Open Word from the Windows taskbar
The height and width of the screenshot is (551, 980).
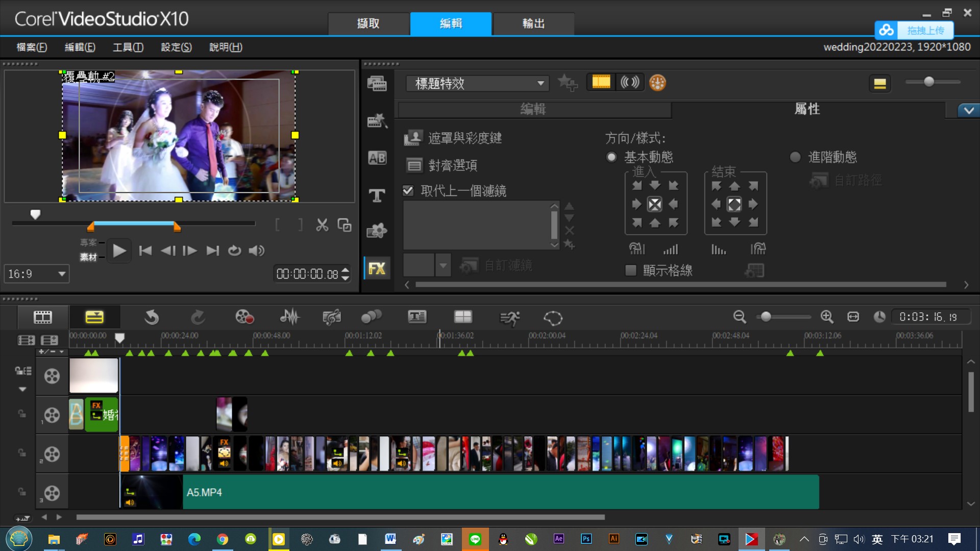coord(390,539)
